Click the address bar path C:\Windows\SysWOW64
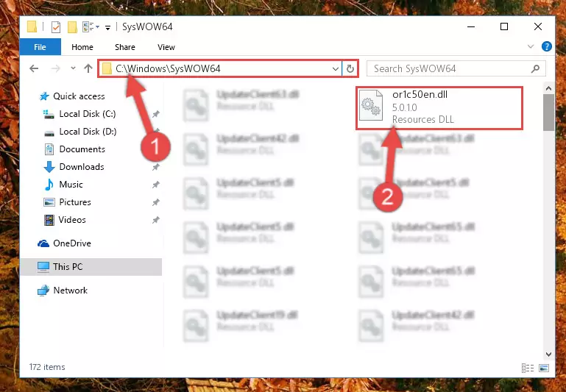This screenshot has height=392, width=566. pyautogui.click(x=168, y=68)
